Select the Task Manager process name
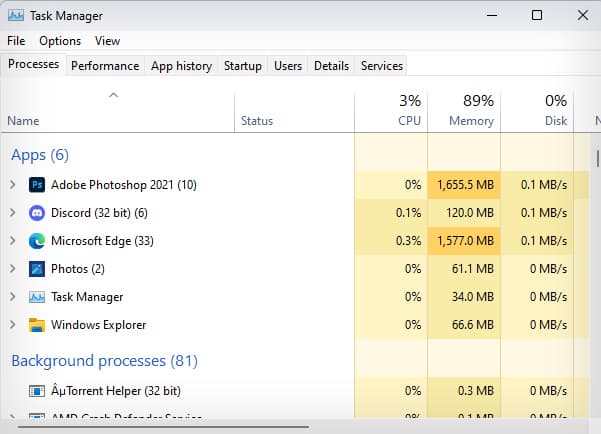Viewport: 601px width, 434px height. [x=87, y=297]
